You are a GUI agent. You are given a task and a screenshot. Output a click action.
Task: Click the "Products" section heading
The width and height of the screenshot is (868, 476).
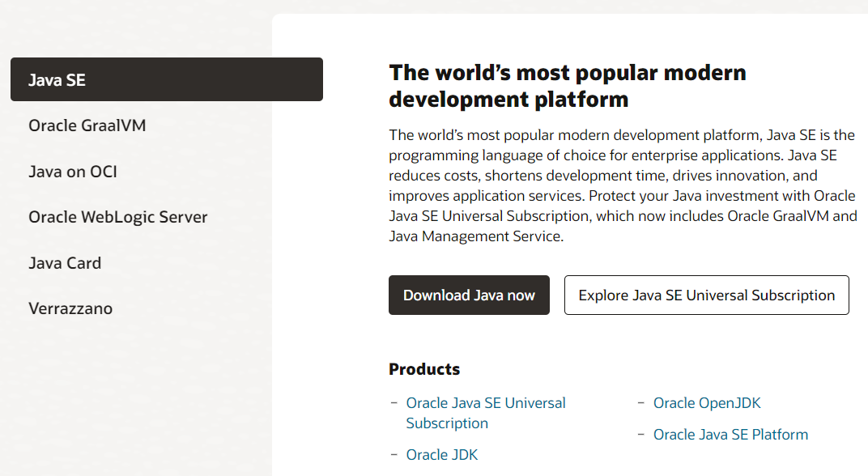click(424, 368)
